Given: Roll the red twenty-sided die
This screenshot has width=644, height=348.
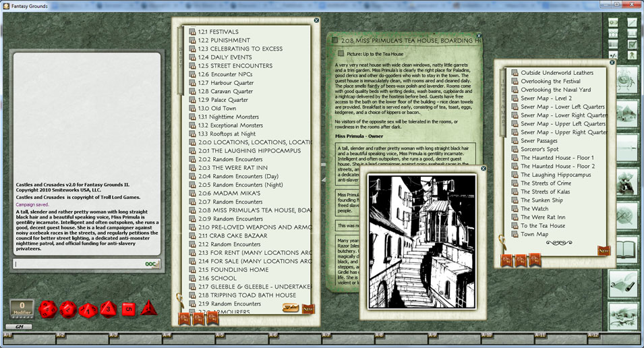Looking at the screenshot, I should 48,310.
